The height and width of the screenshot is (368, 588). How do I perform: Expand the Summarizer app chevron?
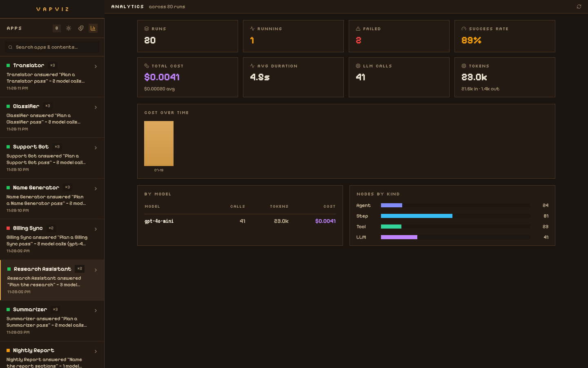point(96,310)
